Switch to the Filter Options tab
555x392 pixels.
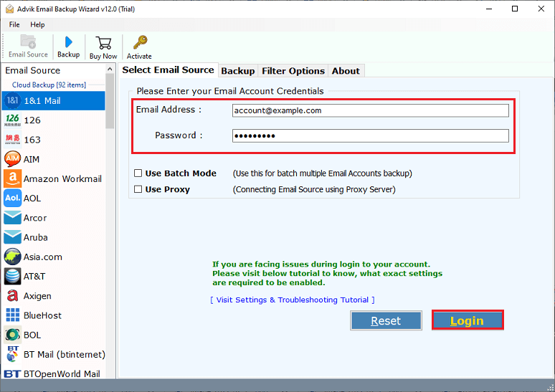pos(293,71)
